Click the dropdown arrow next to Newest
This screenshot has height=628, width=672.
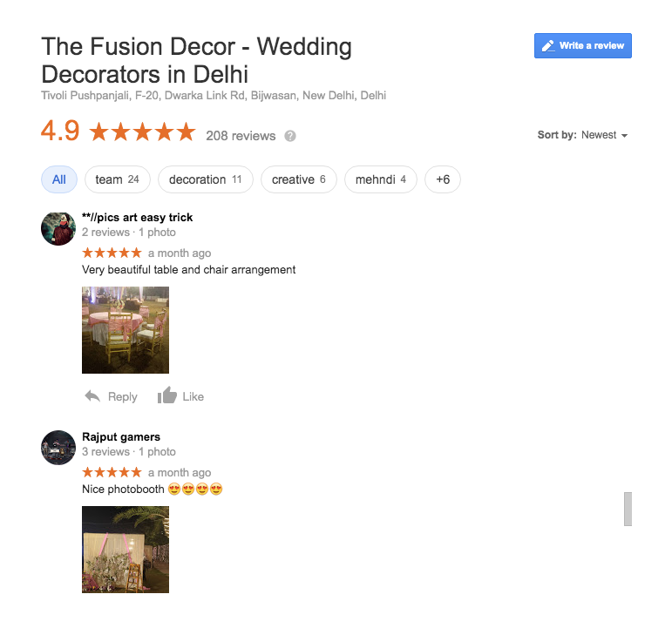point(624,136)
